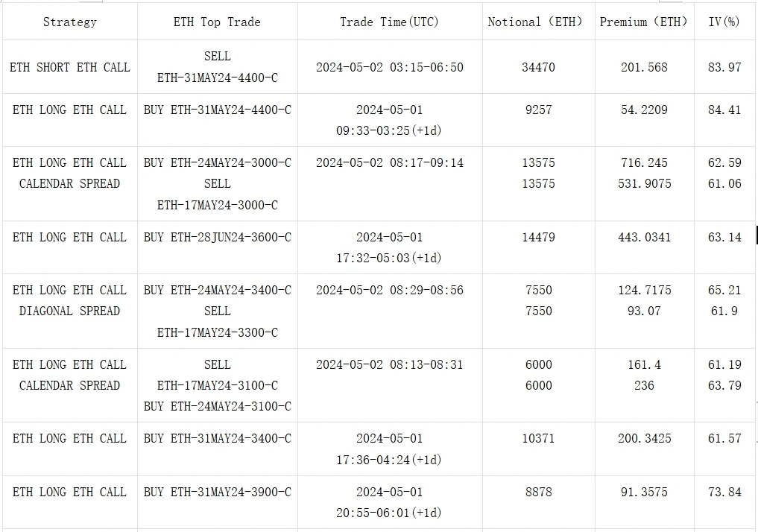Click the BUY ETH-31MAY24-3400-C trade cell
The image size is (758, 532).
coord(217,438)
